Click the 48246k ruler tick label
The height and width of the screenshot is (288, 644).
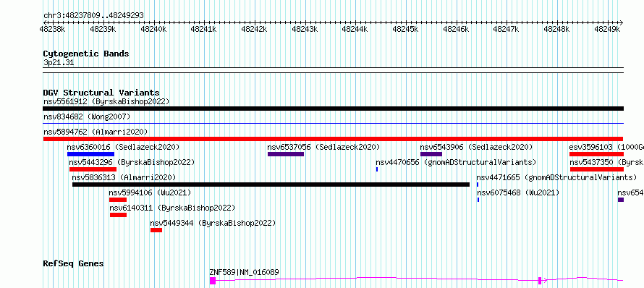[456, 29]
